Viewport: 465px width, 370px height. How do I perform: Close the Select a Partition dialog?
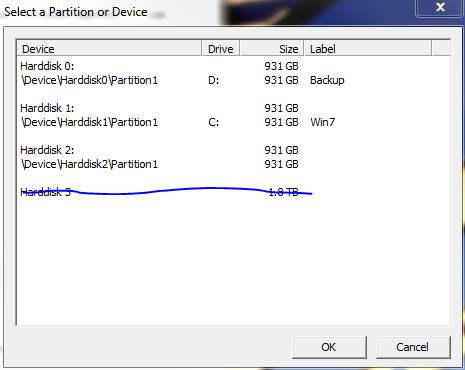pos(440,7)
